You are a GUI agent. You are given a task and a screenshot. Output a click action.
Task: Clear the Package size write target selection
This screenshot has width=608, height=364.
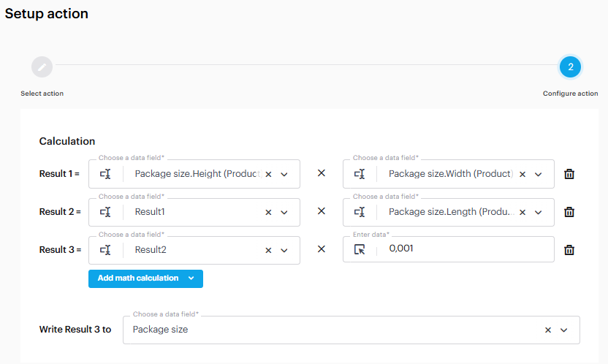[x=548, y=330]
